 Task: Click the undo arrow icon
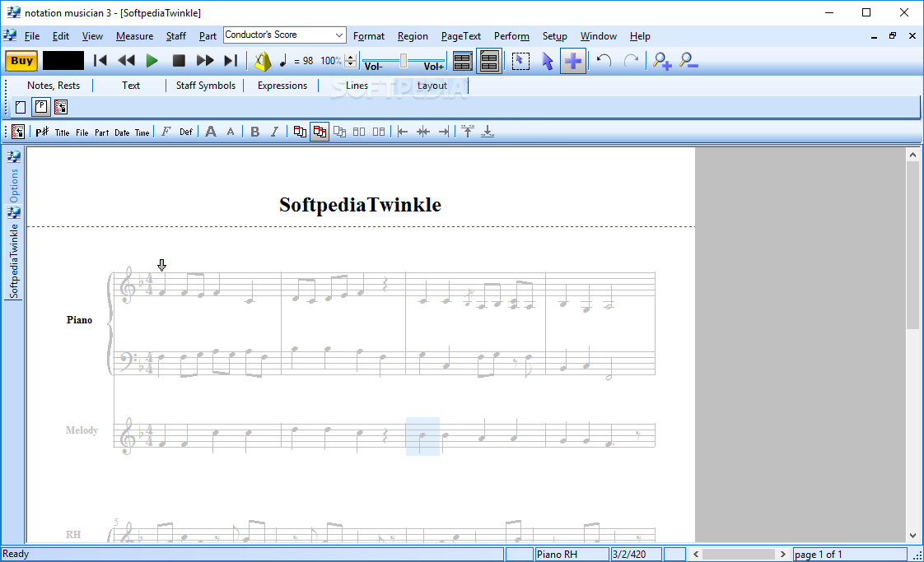point(604,61)
